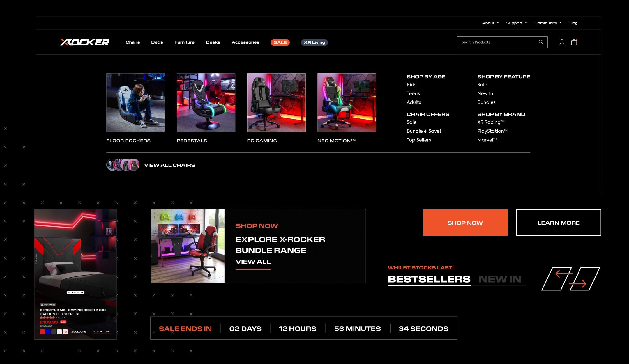Select Sale under Shop By Feature
629x364 pixels.
click(482, 84)
